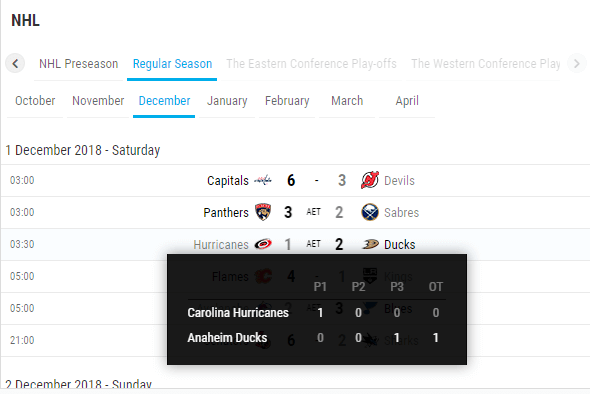
Task: Open the Capitals vs Devils match
Action: click(x=295, y=180)
